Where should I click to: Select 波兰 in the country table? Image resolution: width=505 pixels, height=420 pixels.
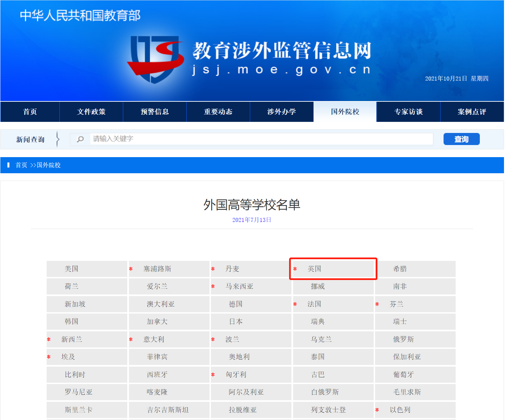click(x=232, y=339)
